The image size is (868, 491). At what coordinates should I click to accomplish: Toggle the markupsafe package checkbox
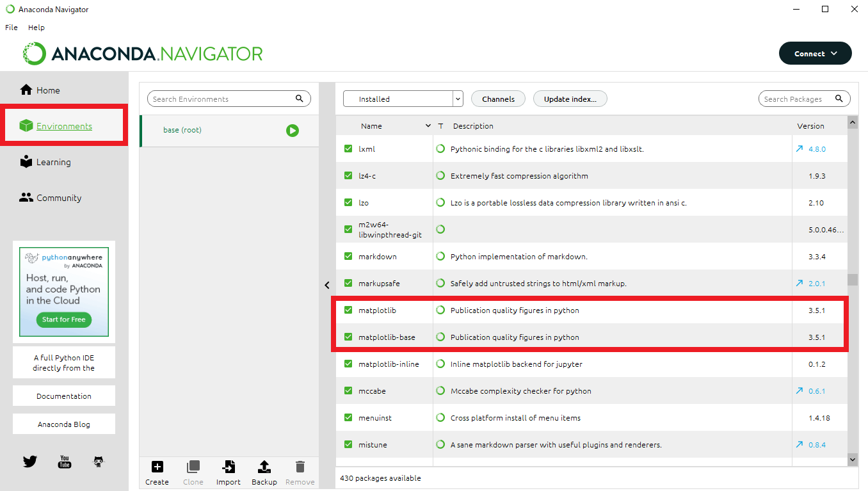coord(348,283)
